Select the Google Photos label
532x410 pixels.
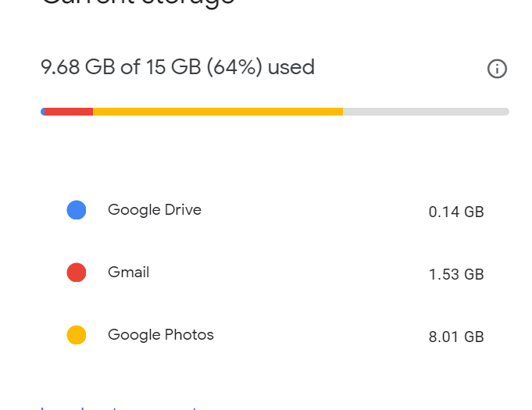161,335
